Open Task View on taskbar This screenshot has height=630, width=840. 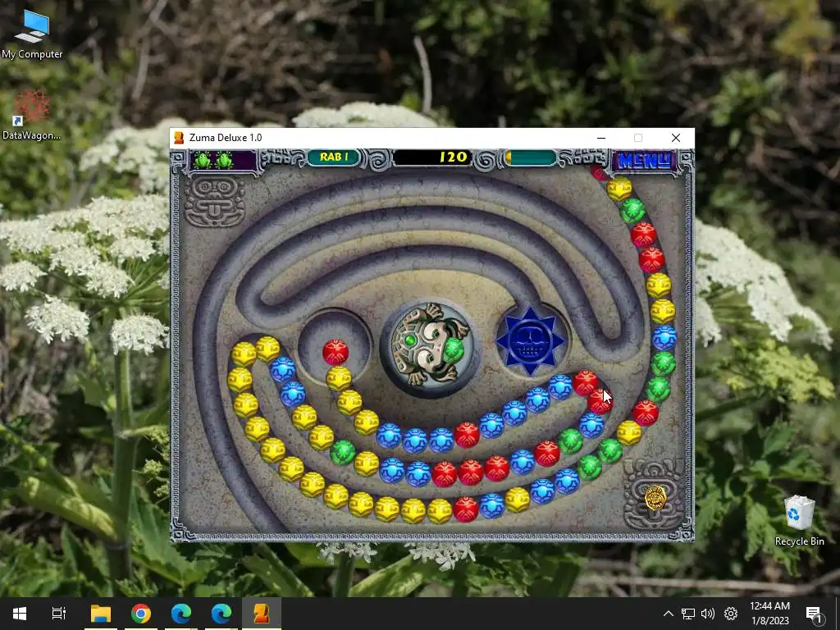59,614
